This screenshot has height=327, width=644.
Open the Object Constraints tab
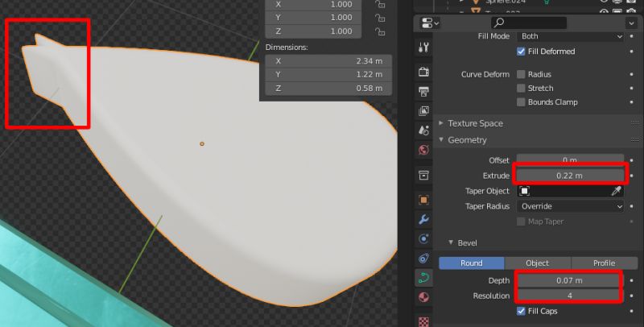(423, 258)
